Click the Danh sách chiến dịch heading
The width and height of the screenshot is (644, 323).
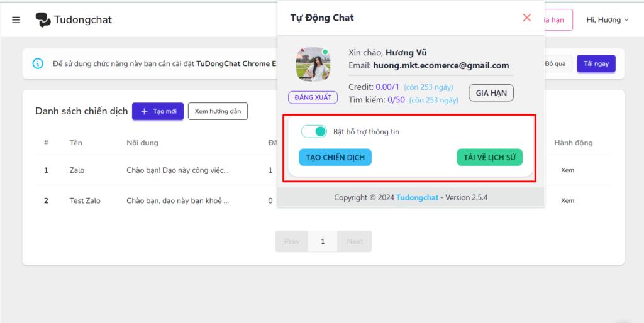tap(81, 111)
